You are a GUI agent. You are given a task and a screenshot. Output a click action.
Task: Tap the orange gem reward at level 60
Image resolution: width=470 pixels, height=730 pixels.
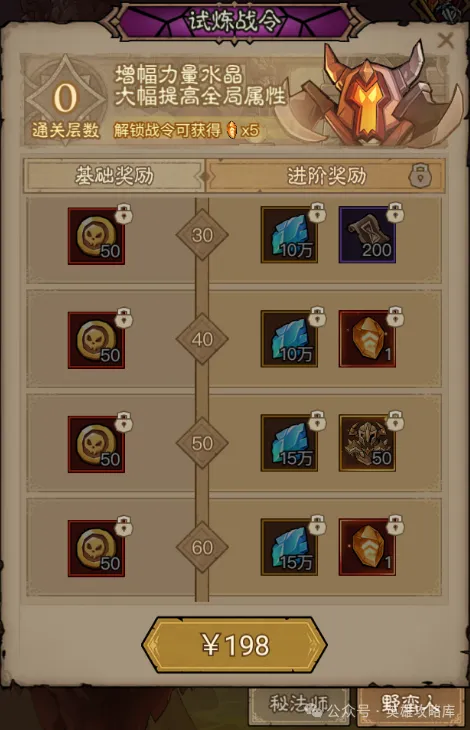367,548
